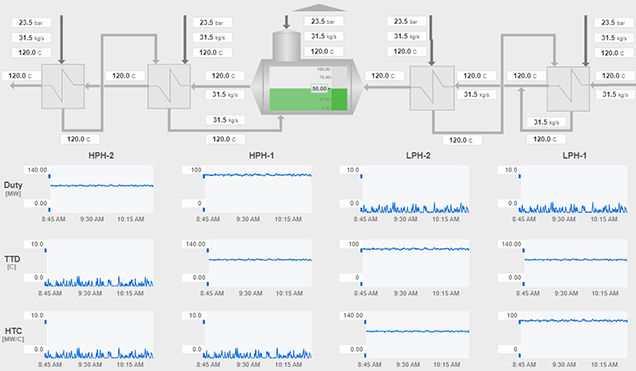Click the LPH-1 column heading

[574, 155]
